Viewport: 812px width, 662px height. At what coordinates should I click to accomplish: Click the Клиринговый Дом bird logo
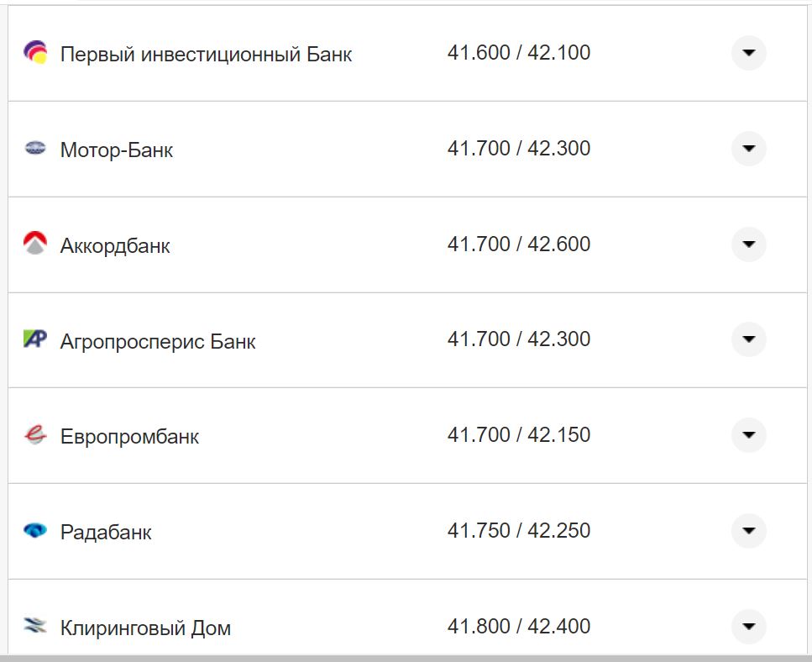pos(34,626)
